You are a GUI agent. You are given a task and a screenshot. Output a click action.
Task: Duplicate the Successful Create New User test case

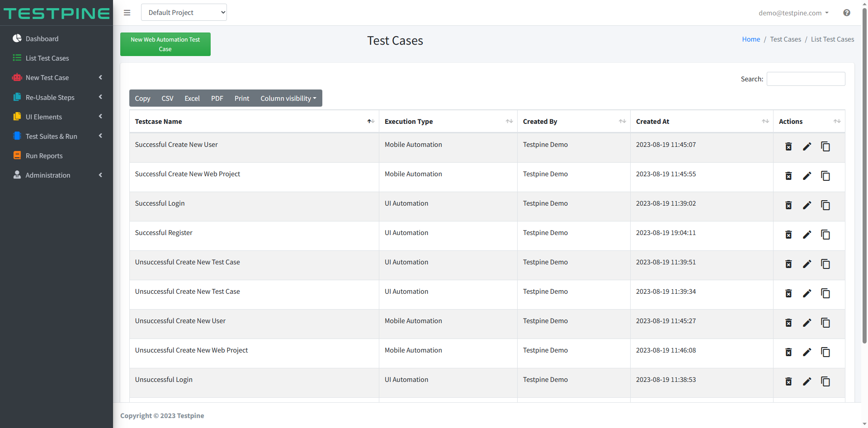coord(826,146)
